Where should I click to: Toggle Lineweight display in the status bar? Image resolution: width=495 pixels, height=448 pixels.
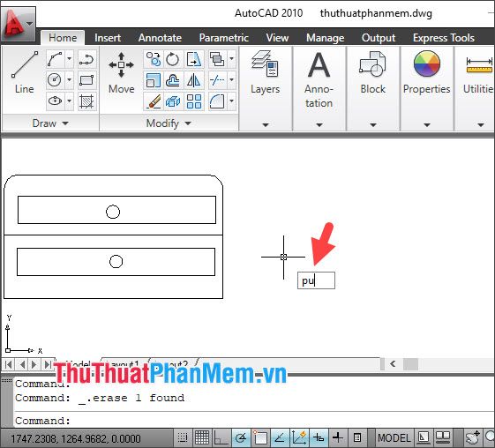(x=338, y=437)
